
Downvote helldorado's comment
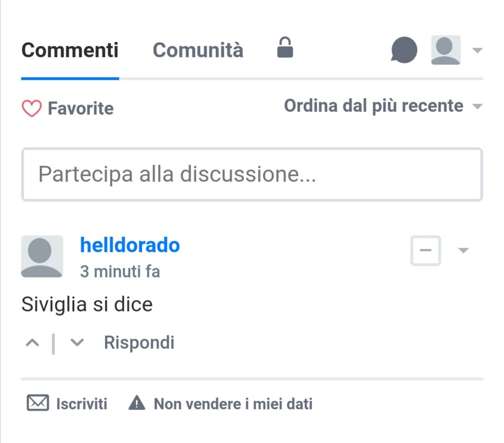(x=77, y=343)
